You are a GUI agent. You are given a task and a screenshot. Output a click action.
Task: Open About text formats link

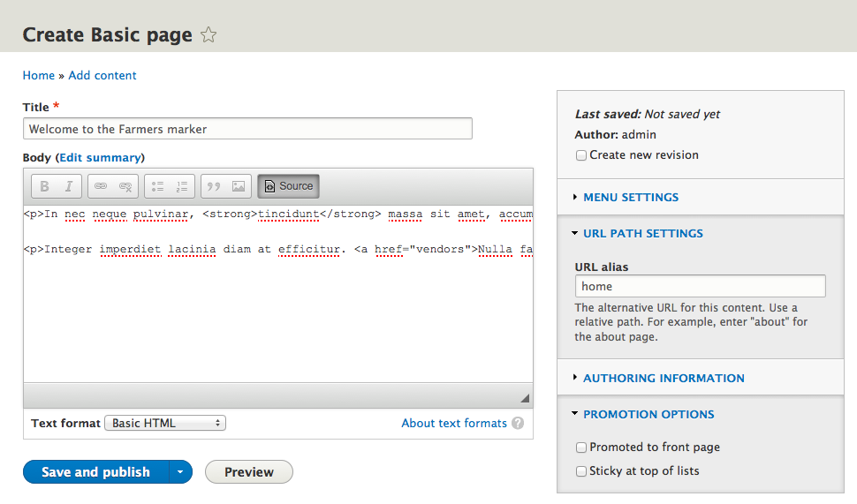pyautogui.click(x=454, y=423)
